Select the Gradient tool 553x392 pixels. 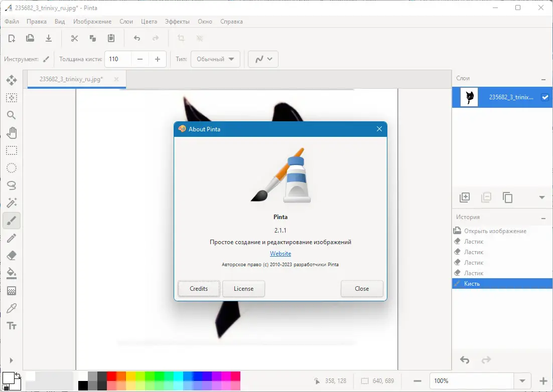pyautogui.click(x=12, y=291)
